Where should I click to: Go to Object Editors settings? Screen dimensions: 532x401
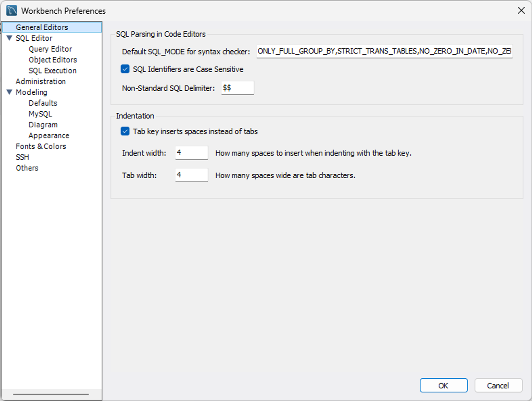coord(53,60)
